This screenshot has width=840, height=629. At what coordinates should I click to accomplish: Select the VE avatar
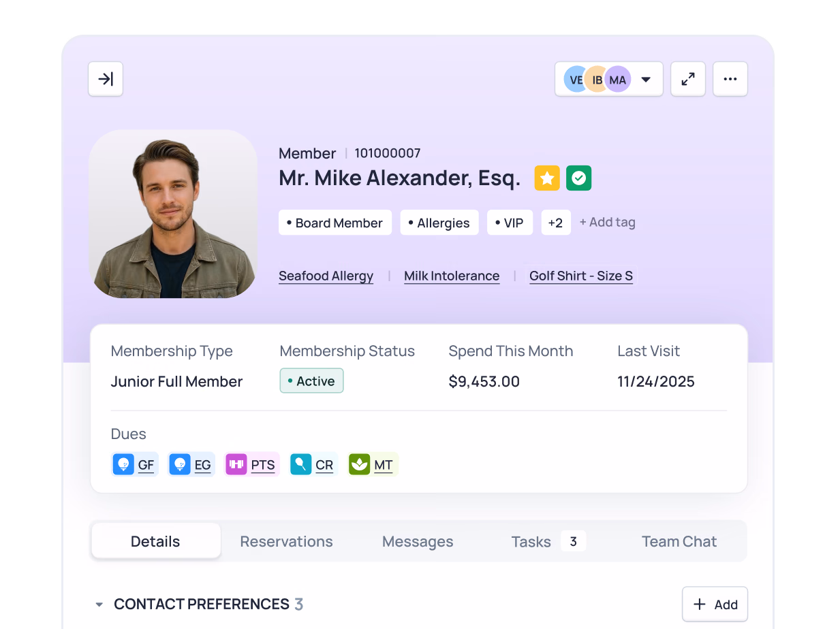click(574, 80)
